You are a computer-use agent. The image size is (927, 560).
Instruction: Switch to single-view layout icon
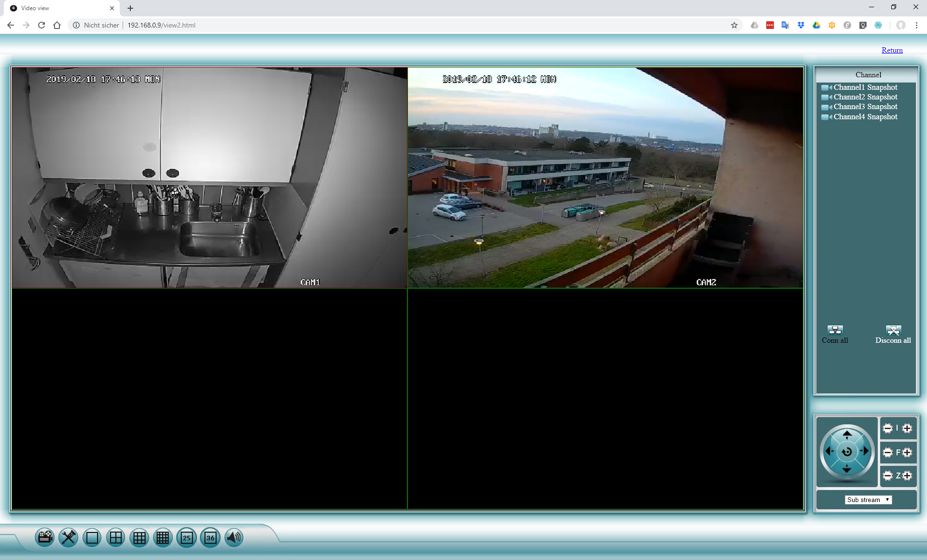point(92,537)
